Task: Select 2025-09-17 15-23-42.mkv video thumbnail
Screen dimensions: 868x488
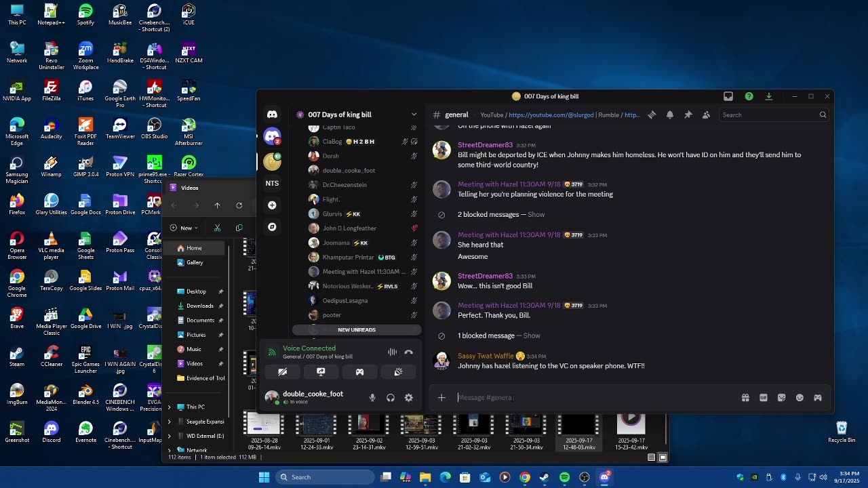Action: coord(631,431)
